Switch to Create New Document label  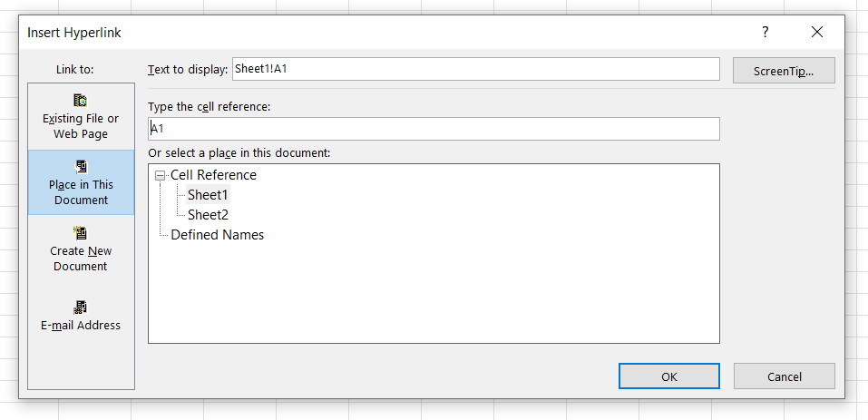tap(81, 259)
